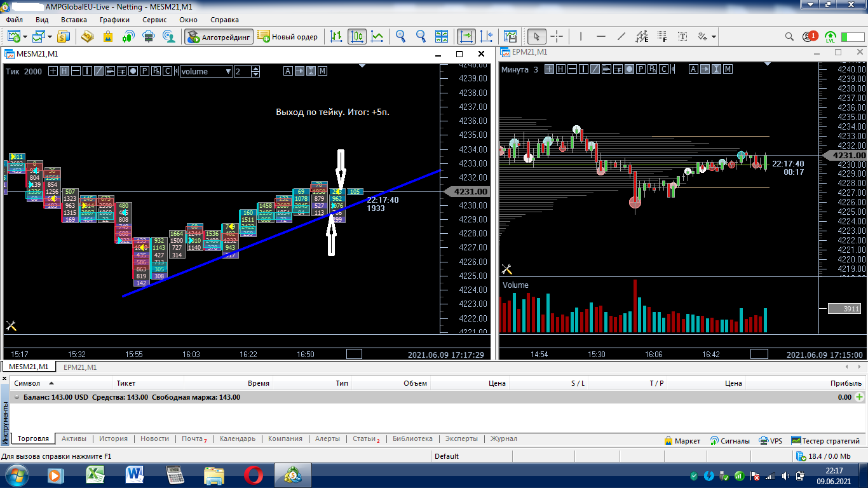The image size is (868, 488).
Task: Toggle the standard cursor selection mode
Action: click(x=537, y=36)
